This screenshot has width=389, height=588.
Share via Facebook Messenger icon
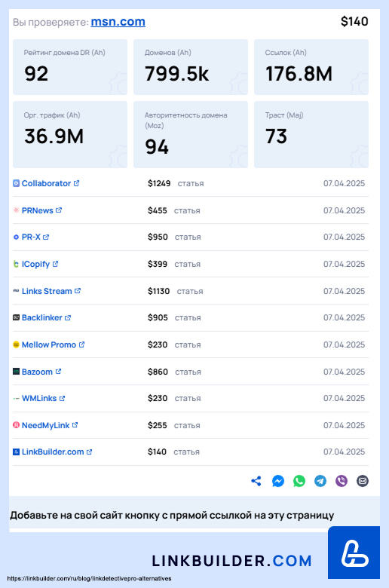[278, 481]
